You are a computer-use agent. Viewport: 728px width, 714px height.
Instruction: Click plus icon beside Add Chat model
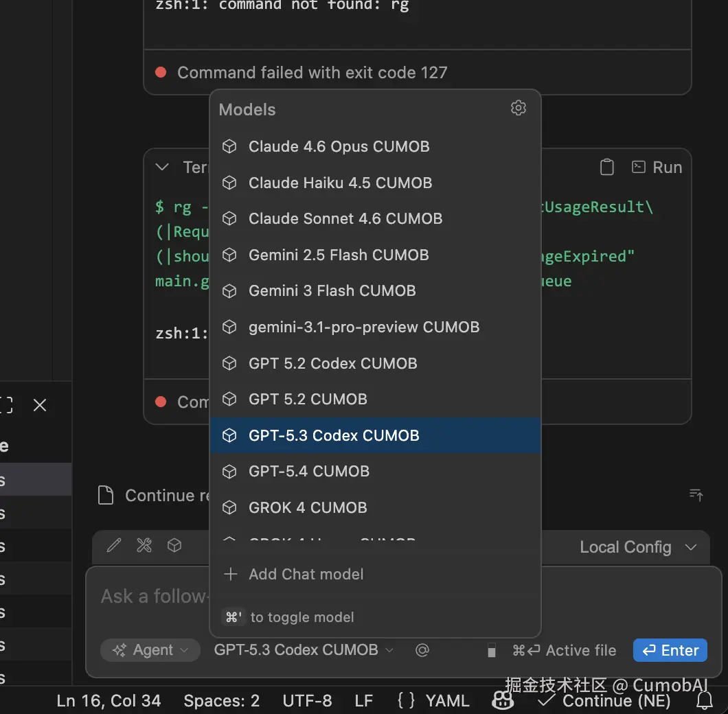point(230,574)
